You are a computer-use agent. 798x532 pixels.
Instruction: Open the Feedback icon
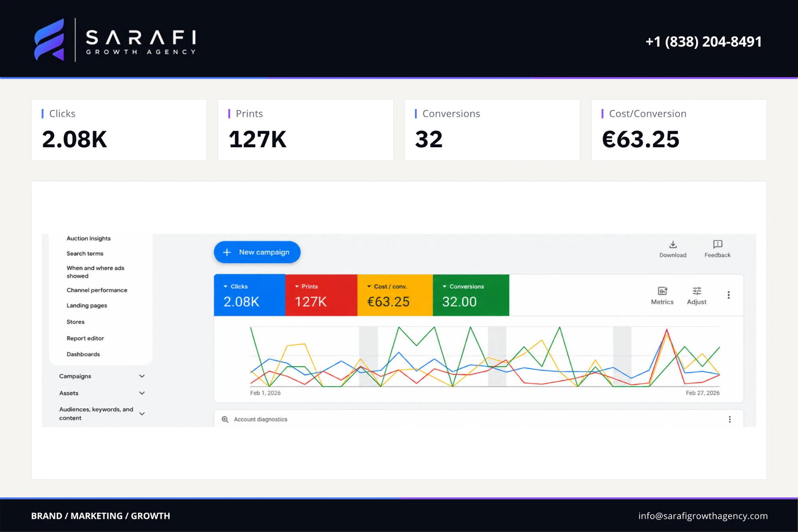(717, 244)
